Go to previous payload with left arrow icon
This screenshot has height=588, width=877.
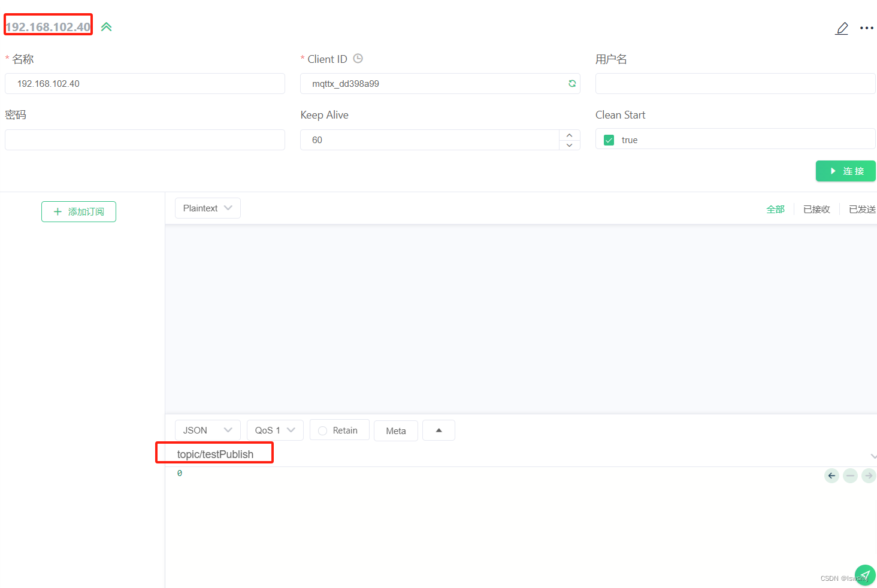point(831,475)
